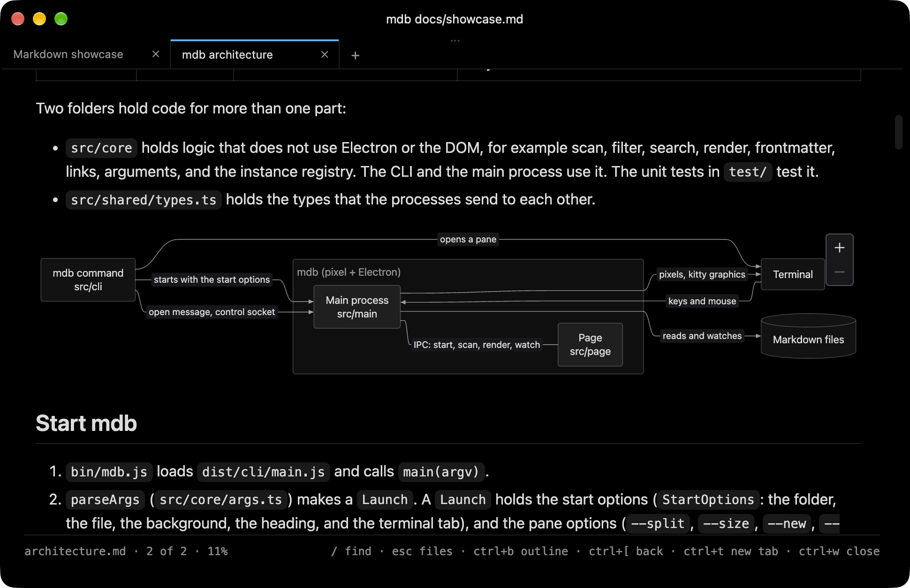910x588 pixels.
Task: Click the 'opens a pane' edge label
Action: (468, 240)
